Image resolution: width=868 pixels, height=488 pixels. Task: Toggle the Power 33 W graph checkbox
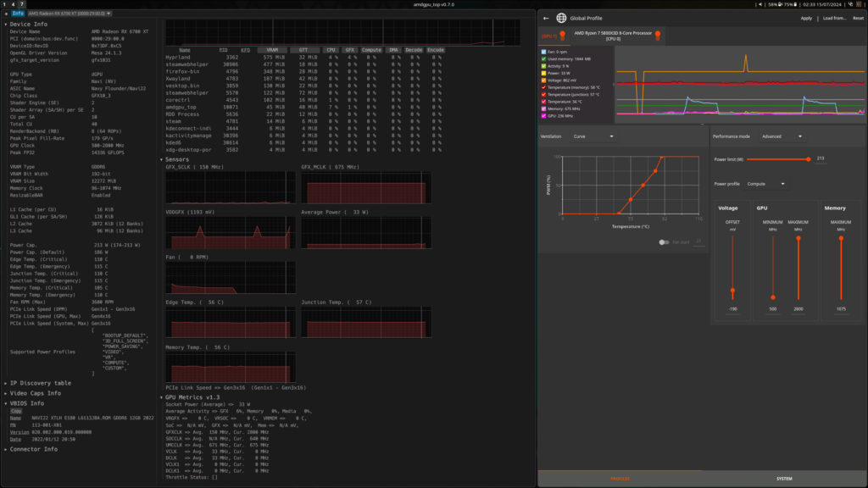[543, 73]
